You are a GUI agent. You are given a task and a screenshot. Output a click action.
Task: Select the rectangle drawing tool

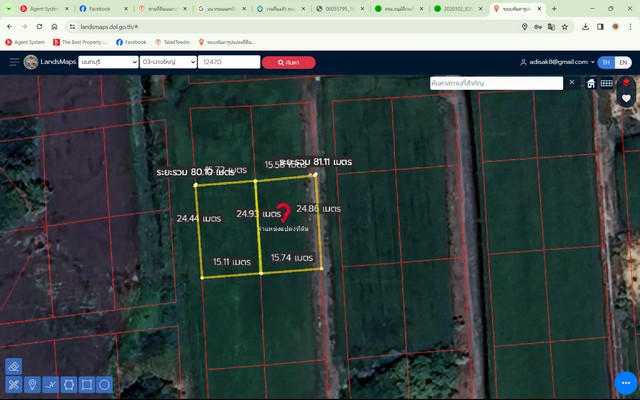[86, 384]
